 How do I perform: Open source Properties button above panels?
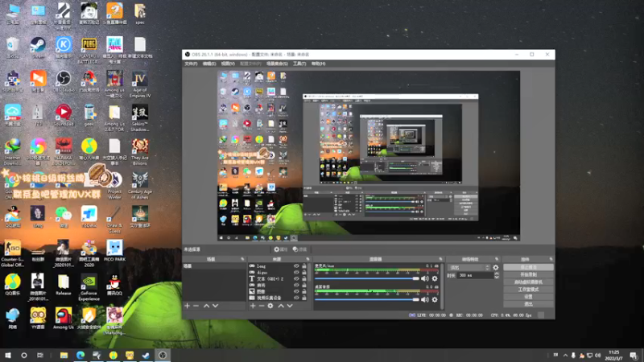pyautogui.click(x=281, y=249)
